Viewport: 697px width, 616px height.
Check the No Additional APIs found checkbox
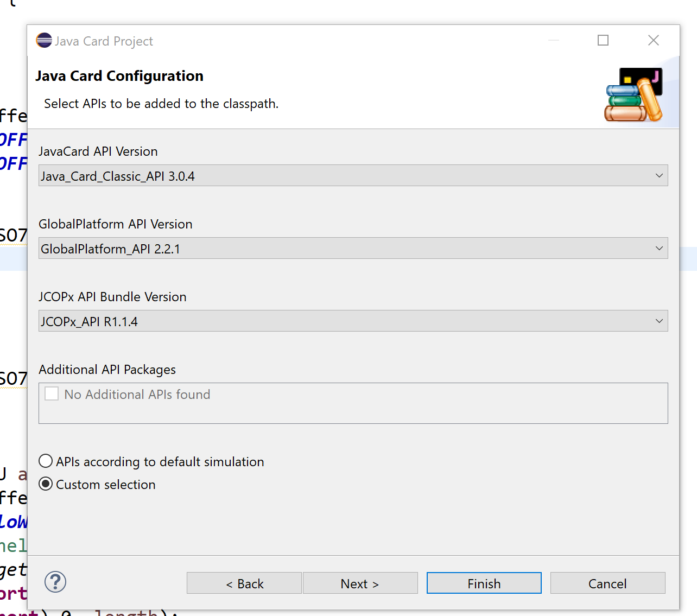click(51, 393)
